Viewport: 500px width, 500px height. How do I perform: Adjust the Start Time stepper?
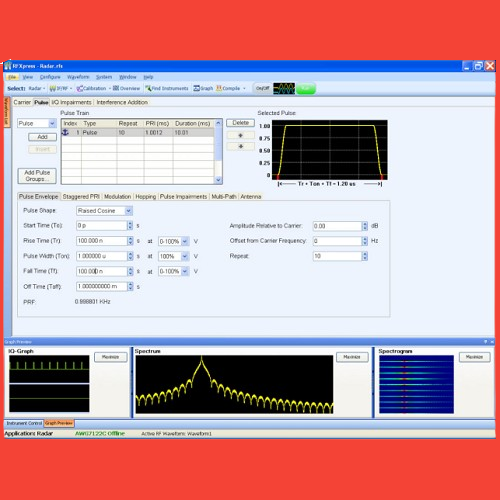click(130, 226)
